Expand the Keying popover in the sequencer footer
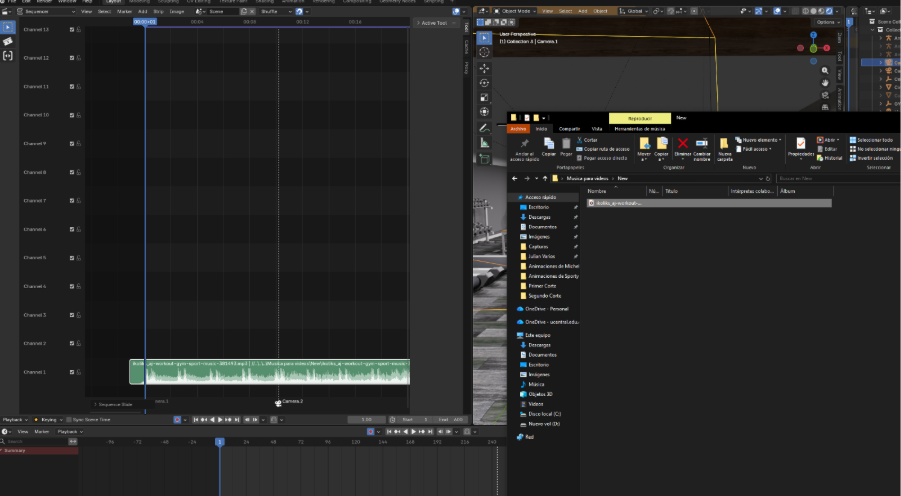 click(48, 420)
